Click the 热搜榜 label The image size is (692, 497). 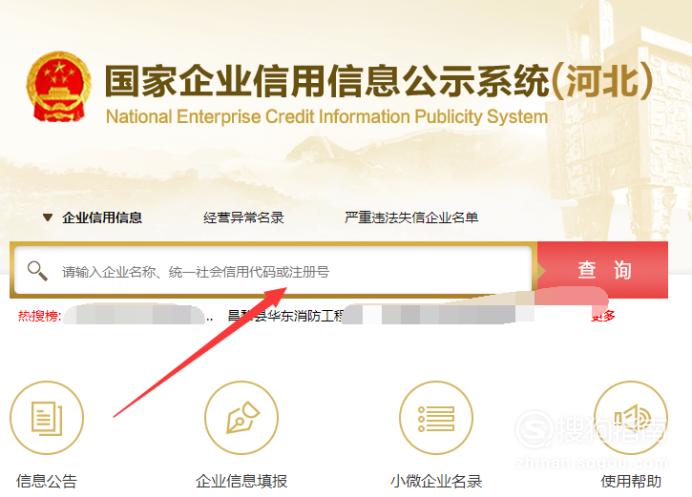(x=39, y=316)
